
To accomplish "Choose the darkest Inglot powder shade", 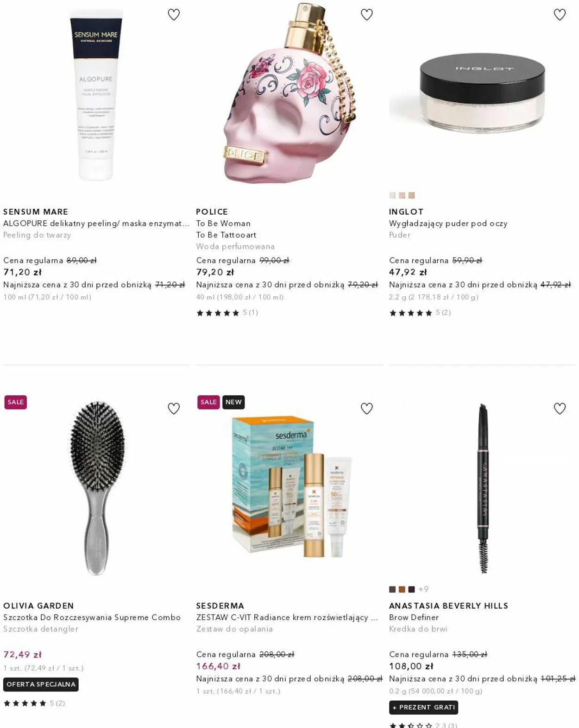I will point(411,195).
